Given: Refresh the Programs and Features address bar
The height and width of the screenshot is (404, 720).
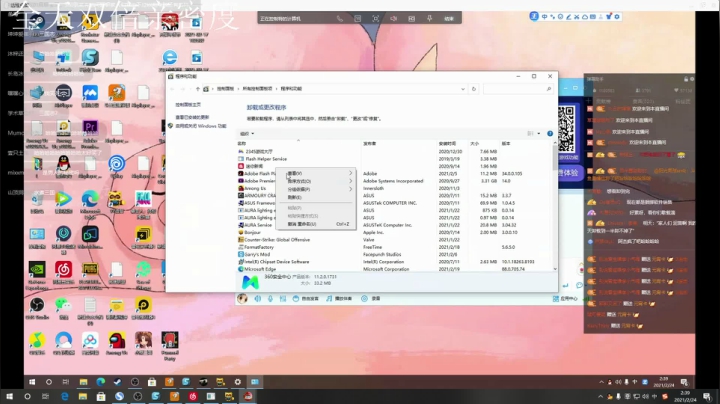Looking at the screenshot, I should point(474,89).
